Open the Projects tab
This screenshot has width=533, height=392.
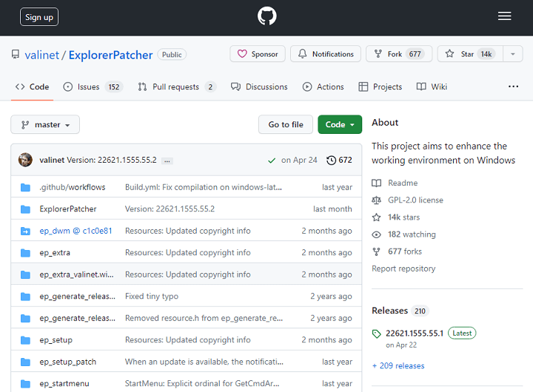click(380, 87)
